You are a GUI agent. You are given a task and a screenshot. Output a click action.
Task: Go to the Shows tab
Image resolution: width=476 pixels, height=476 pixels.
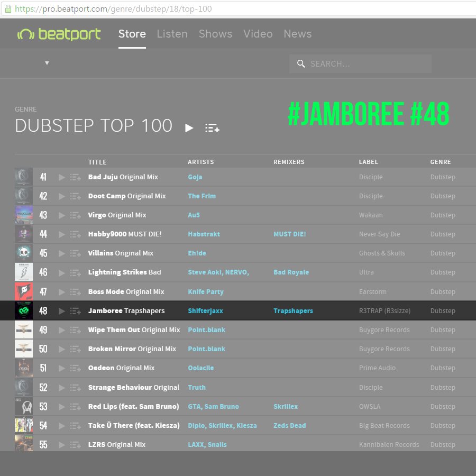[216, 34]
